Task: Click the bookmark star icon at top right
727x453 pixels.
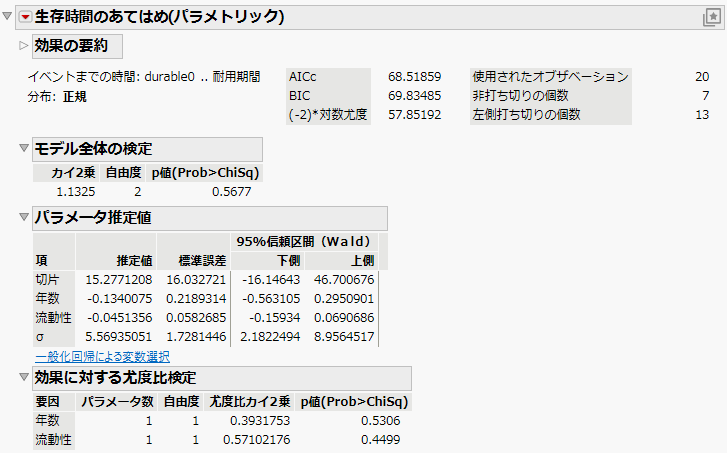Action: (712, 17)
